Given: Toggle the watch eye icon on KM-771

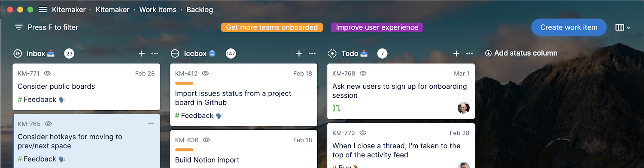Looking at the screenshot, I should coord(48,73).
